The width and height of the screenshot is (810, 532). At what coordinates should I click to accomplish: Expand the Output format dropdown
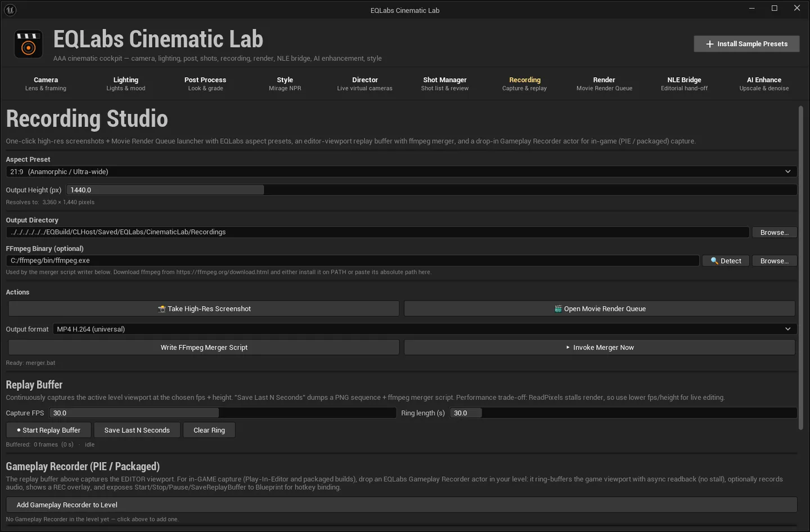[425, 329]
